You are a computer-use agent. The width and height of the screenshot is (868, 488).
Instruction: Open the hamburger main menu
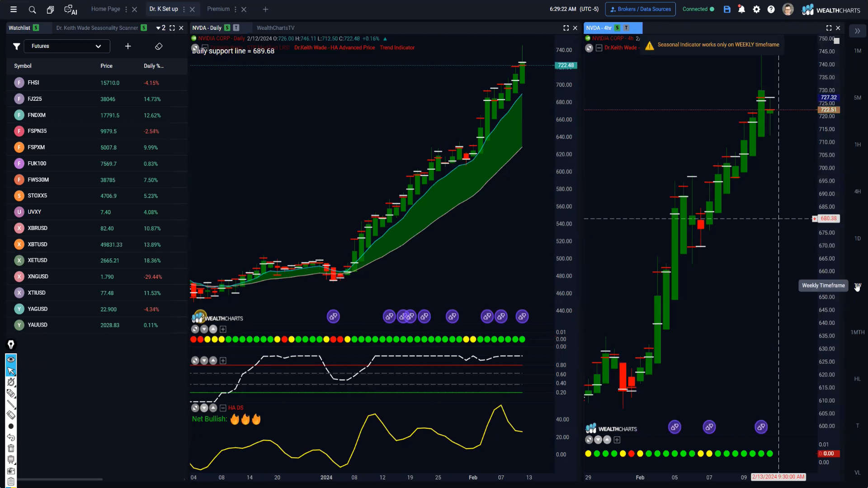point(14,9)
